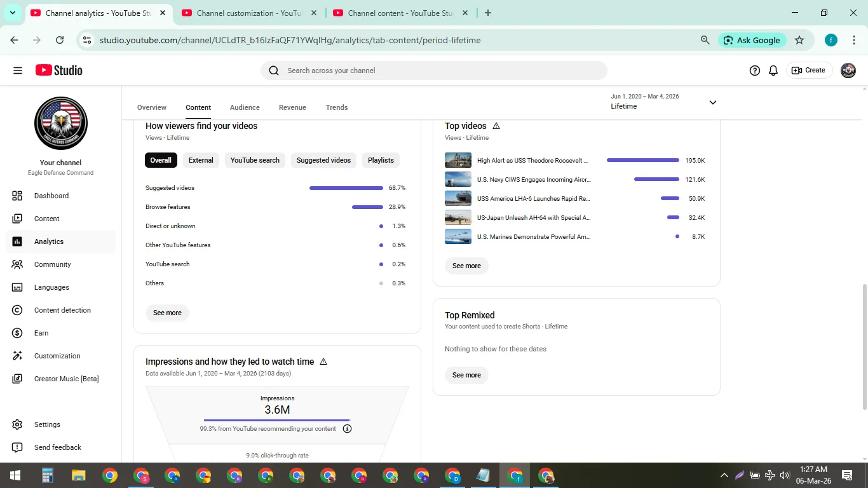The image size is (868, 488).
Task: Open the account avatar menu
Action: 848,71
